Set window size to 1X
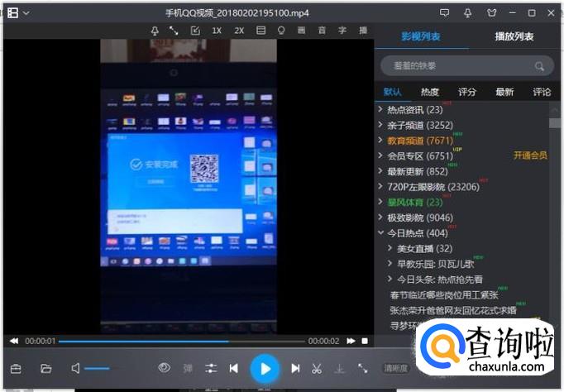 [217, 31]
